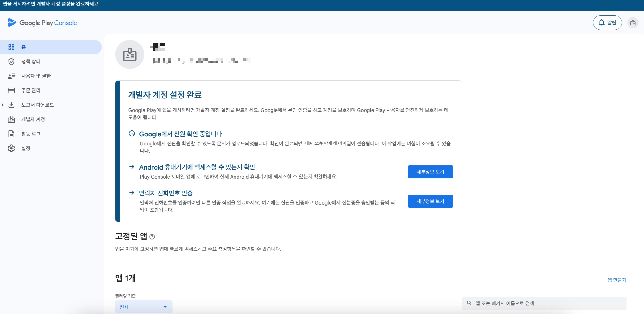Open the 정책 상태 shield icon
The image size is (644, 314).
pos(11,62)
